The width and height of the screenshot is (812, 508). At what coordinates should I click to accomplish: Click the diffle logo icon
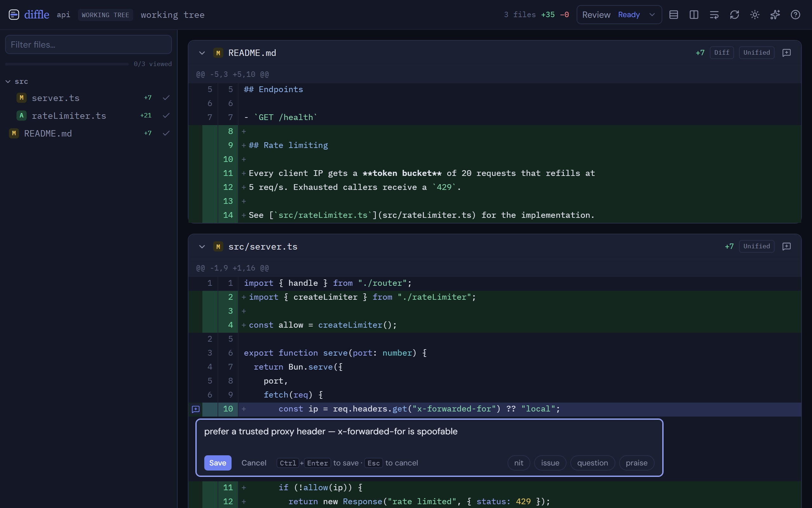click(14, 15)
